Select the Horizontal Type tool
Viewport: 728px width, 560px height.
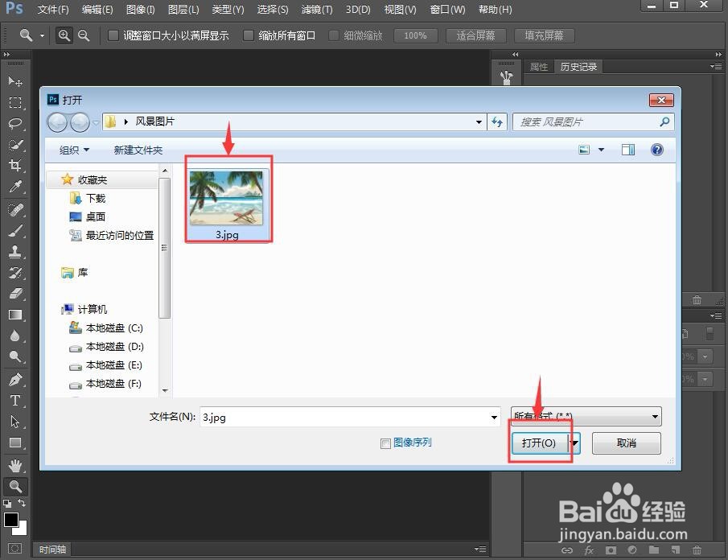(x=14, y=400)
